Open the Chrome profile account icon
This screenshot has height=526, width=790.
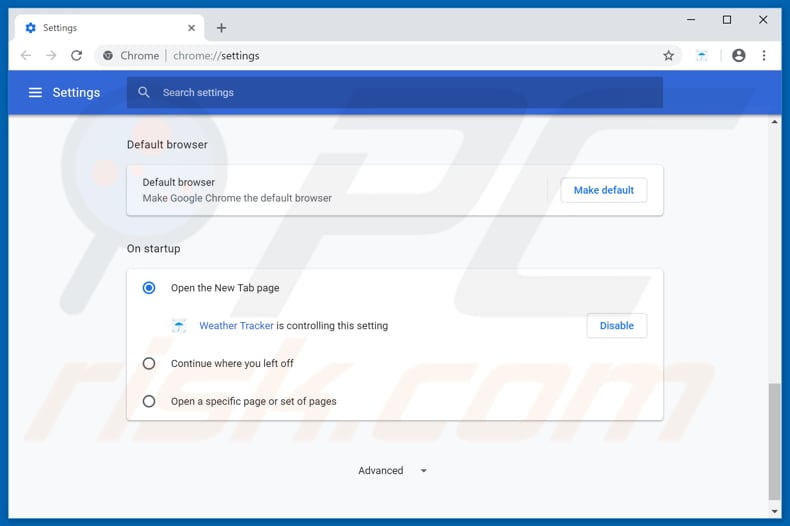pos(739,55)
